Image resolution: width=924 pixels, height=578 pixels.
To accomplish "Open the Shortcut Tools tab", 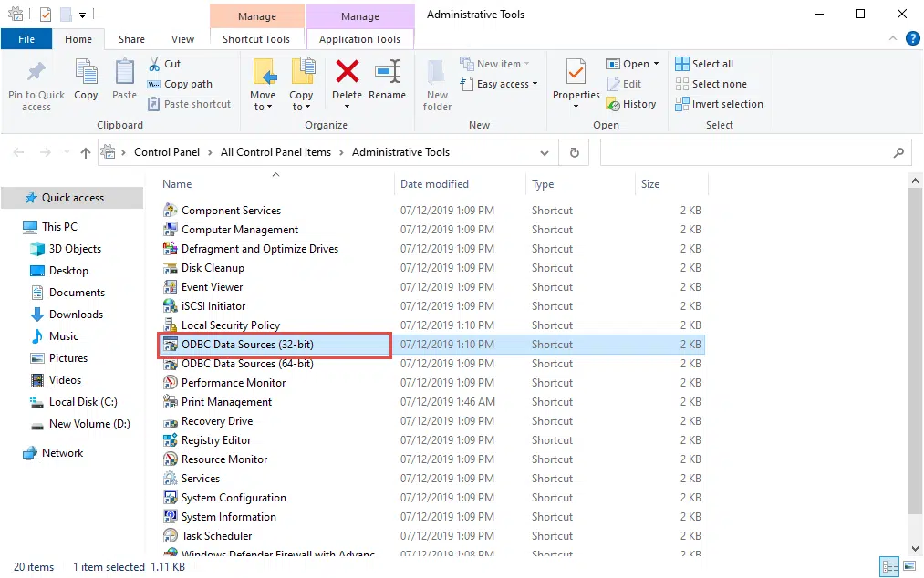I will point(256,39).
